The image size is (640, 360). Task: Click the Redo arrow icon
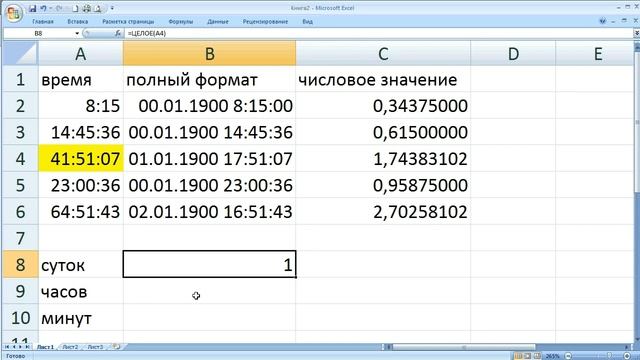[59, 8]
